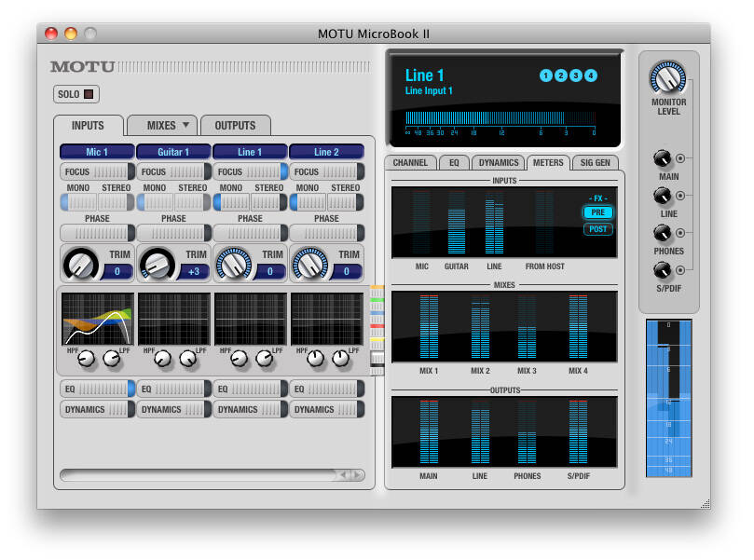The height and width of the screenshot is (560, 754).
Task: Click the Mic 1 HPF knob
Action: click(87, 358)
